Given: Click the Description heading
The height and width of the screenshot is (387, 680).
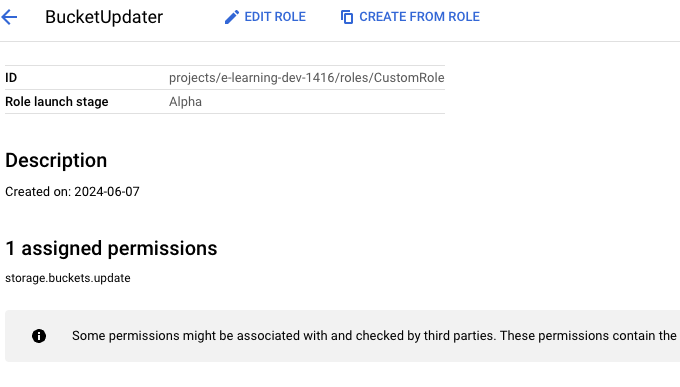Looking at the screenshot, I should 56,161.
